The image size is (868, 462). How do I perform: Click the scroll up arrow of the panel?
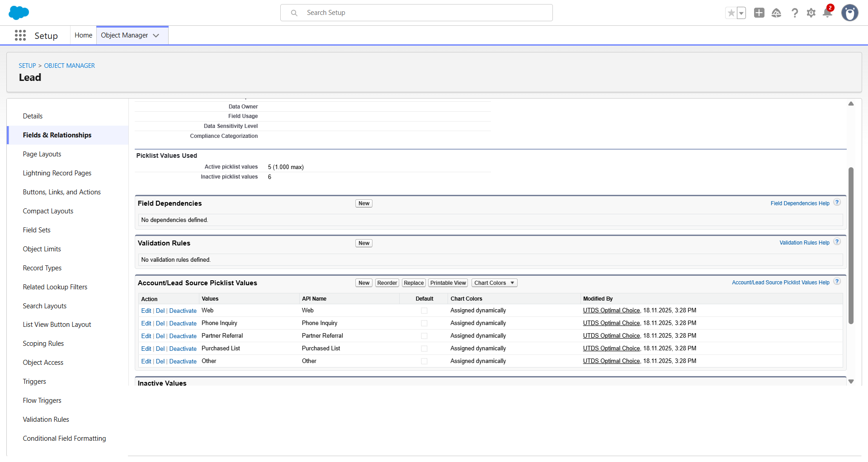coord(851,104)
